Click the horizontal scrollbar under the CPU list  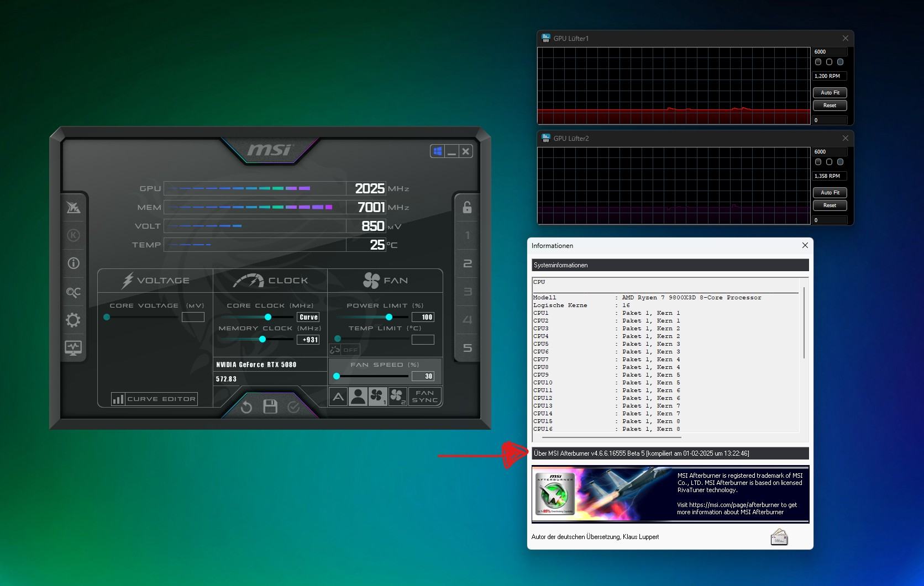point(612,437)
